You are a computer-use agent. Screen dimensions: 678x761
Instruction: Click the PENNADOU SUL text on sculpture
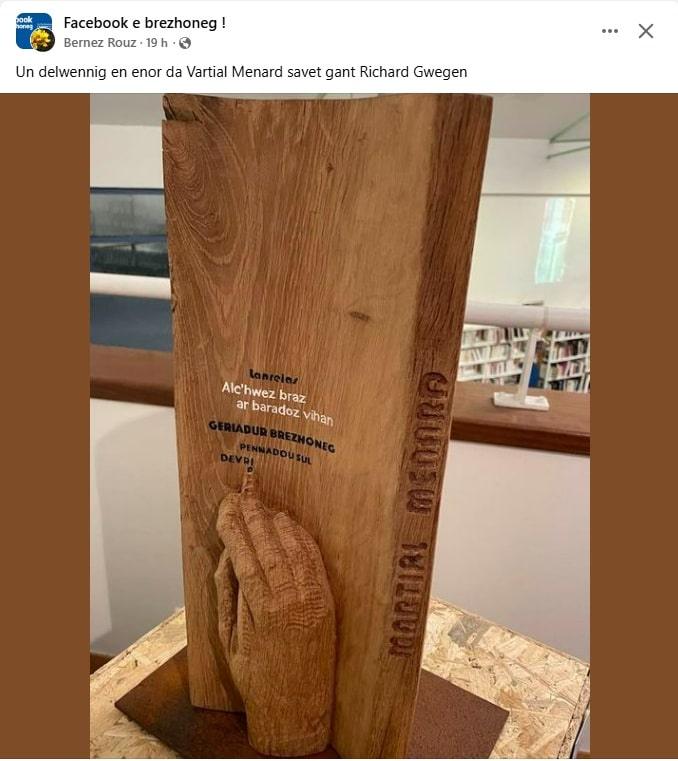tap(276, 453)
